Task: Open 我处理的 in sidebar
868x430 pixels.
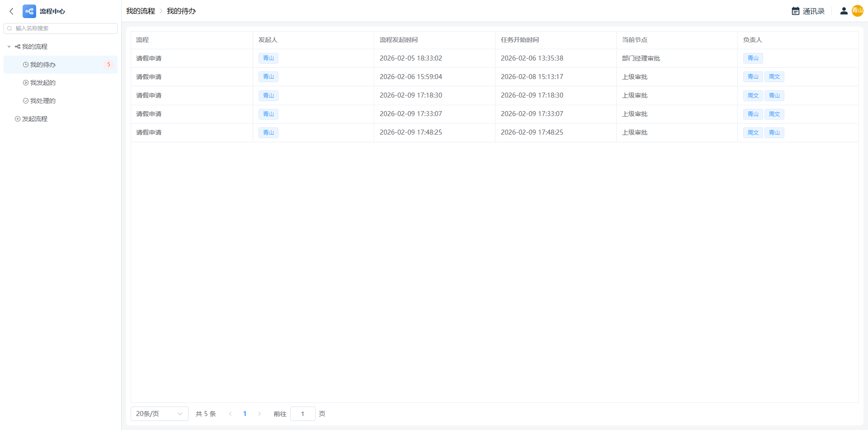Action: (x=42, y=101)
